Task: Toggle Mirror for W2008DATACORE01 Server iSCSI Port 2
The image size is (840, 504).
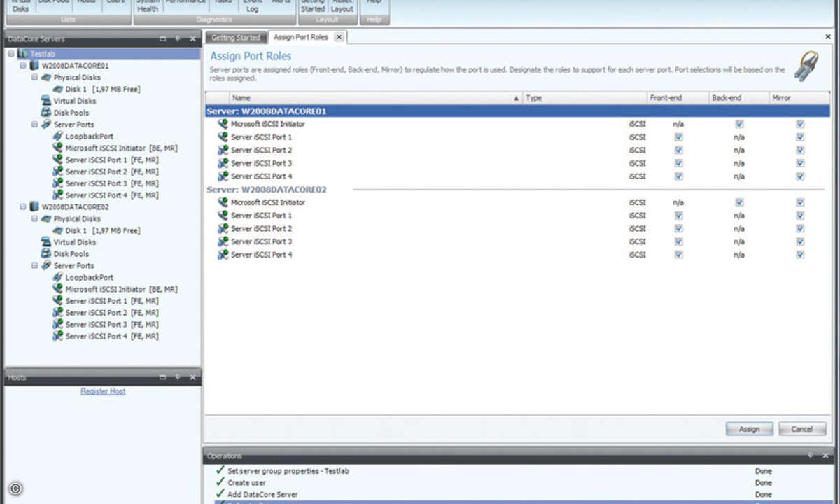Action: (x=800, y=150)
